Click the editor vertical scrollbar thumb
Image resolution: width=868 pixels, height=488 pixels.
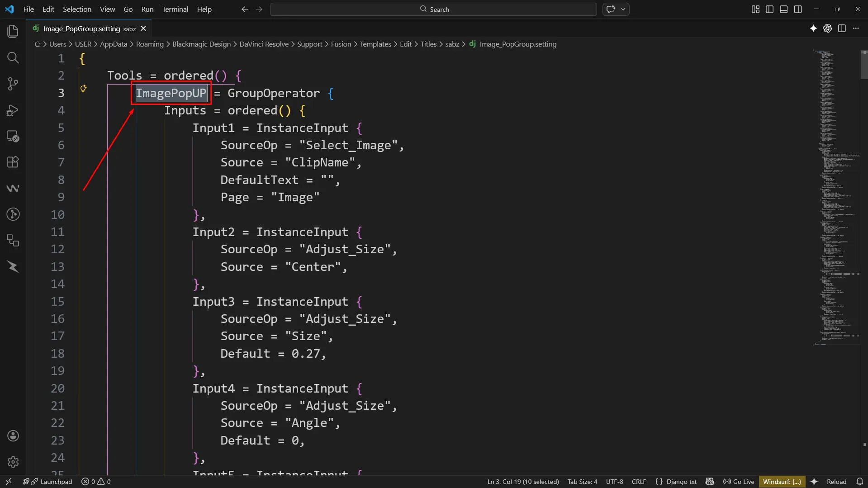(864, 65)
